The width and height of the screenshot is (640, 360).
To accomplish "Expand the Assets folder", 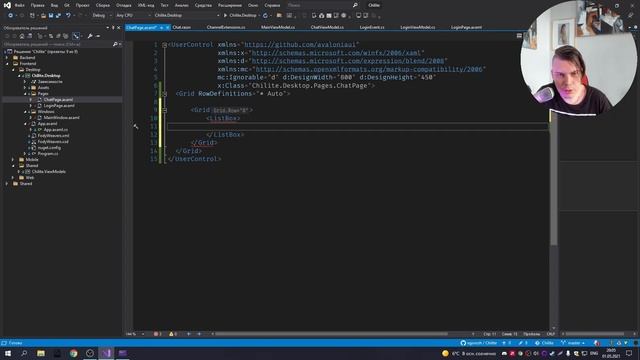I will coord(25,88).
